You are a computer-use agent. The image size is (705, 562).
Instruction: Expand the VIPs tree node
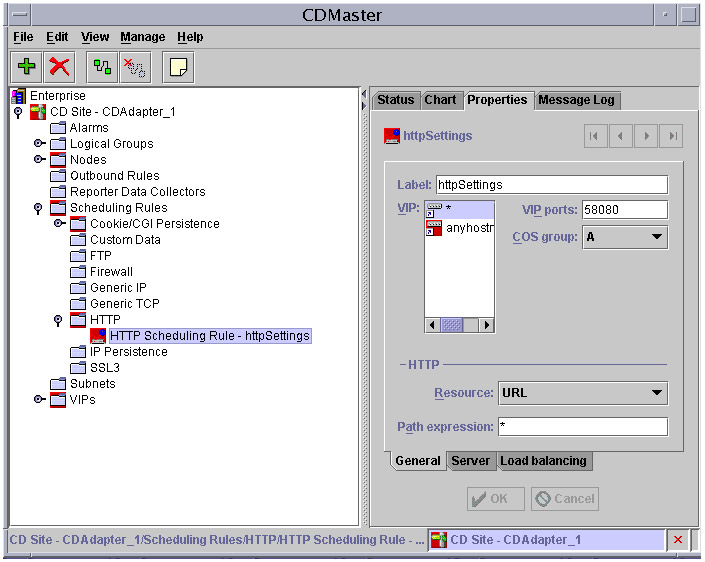click(40, 399)
